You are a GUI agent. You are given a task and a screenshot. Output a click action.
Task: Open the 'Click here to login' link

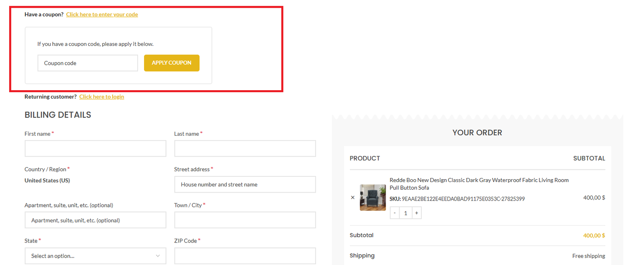[x=101, y=97]
